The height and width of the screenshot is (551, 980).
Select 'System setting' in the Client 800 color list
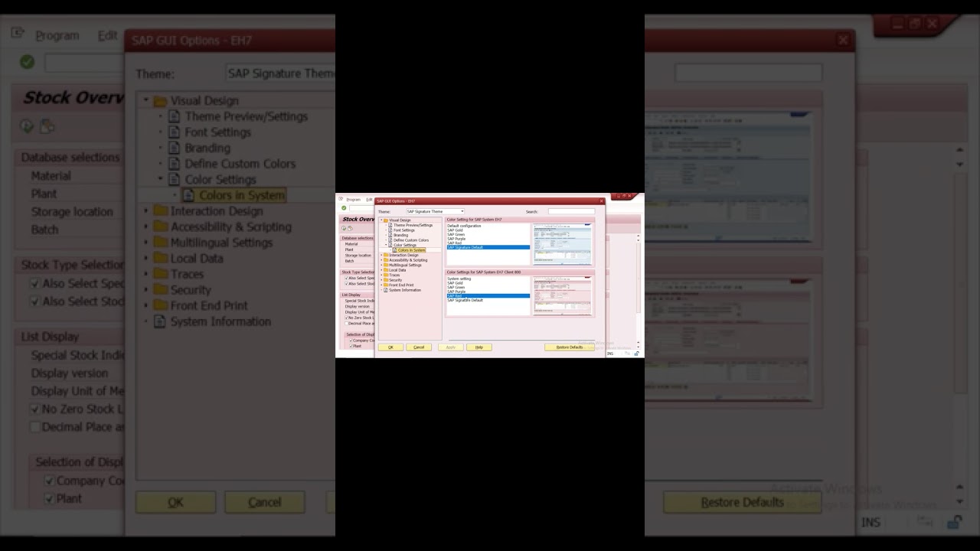pos(488,279)
